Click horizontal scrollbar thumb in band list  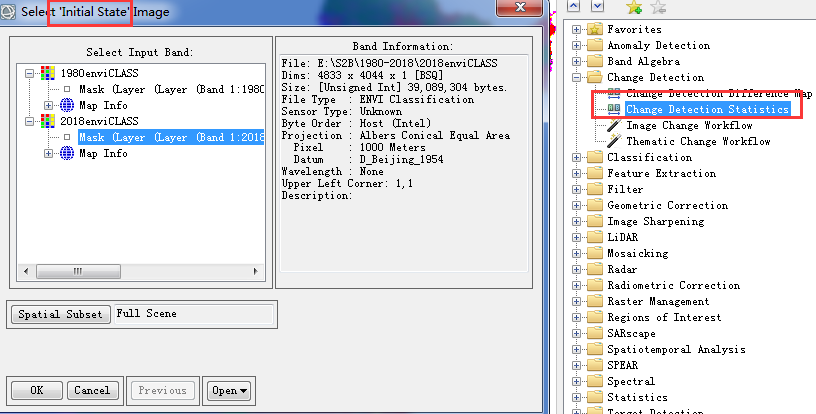[78, 271]
